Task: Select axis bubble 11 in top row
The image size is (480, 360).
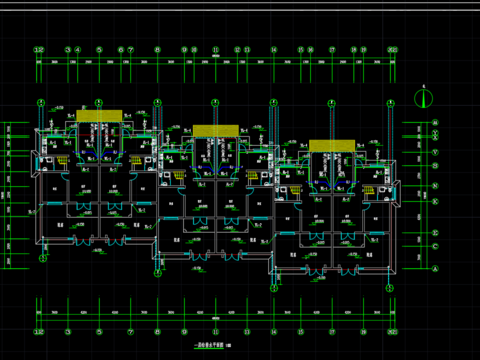Action: coord(216,50)
